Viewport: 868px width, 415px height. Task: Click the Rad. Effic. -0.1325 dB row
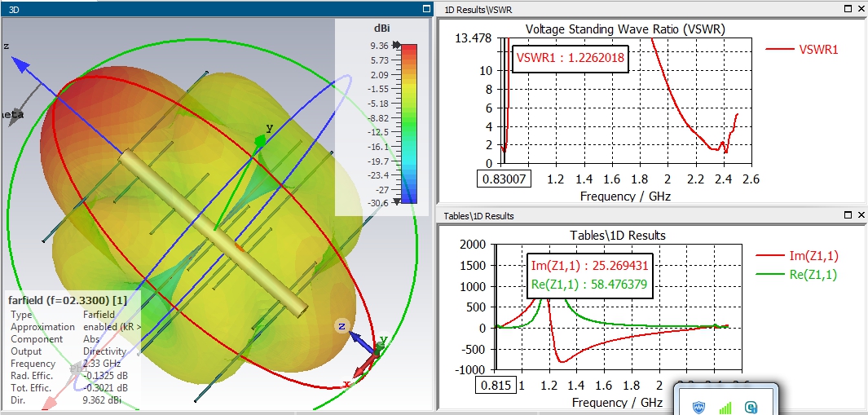[69, 376]
